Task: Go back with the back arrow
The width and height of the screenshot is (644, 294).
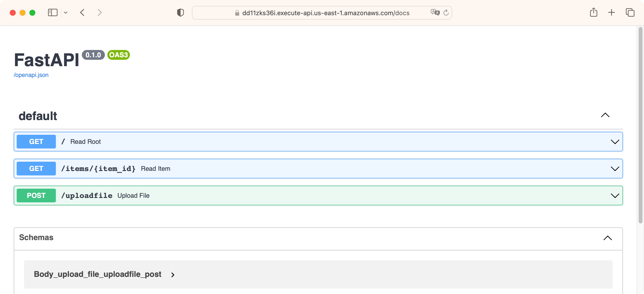Action: pos(82,12)
